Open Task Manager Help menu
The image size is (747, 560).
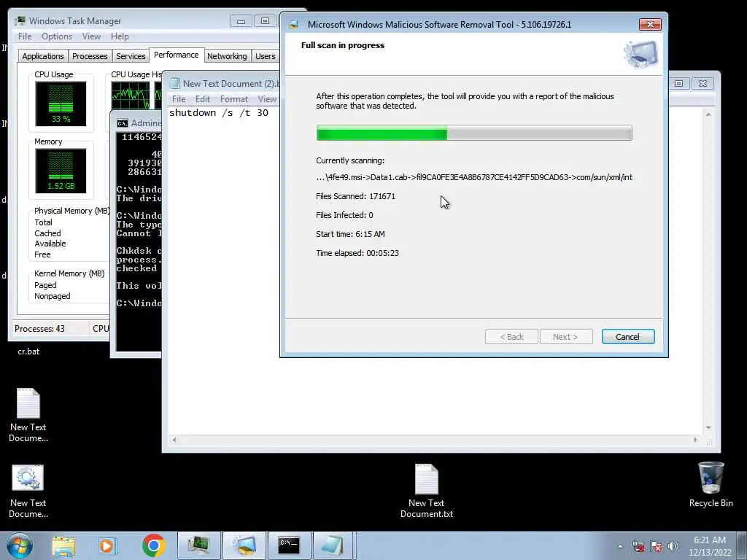tap(120, 36)
